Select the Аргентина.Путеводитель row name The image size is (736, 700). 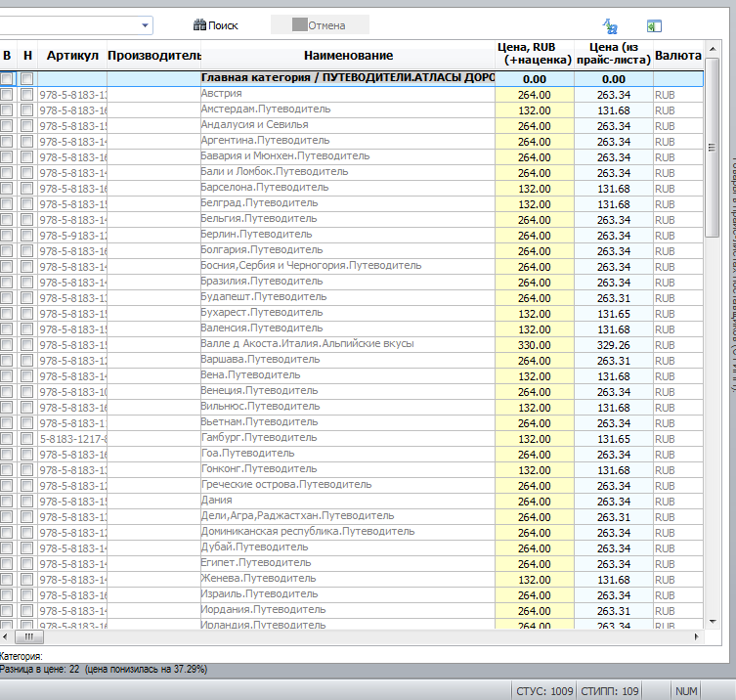(265, 140)
